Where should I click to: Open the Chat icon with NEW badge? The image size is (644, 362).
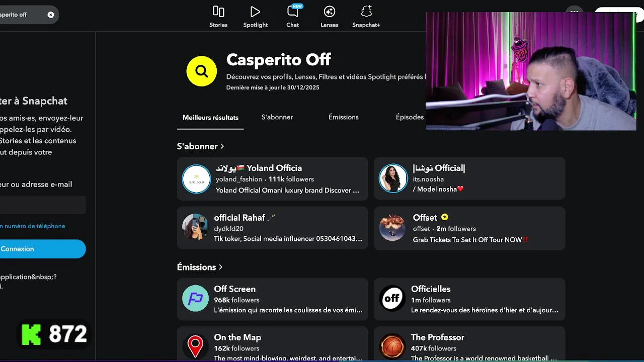(293, 11)
